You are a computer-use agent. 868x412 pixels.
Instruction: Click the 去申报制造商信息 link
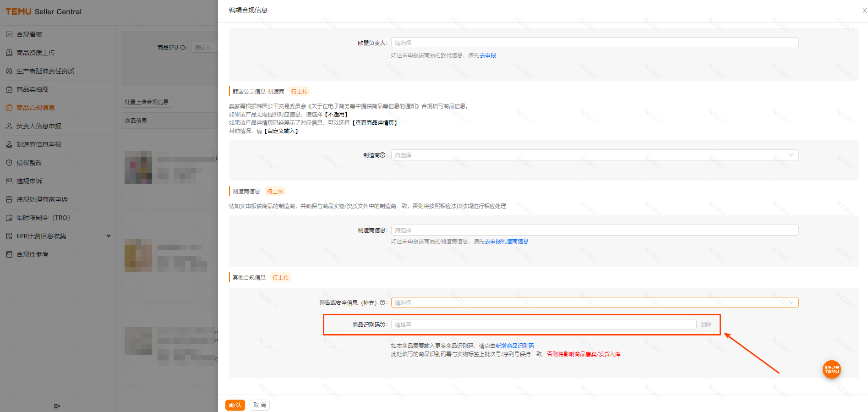[x=507, y=242]
